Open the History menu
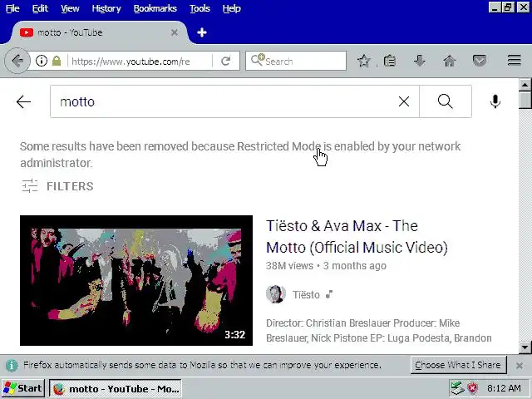This screenshot has height=399, width=532. pyautogui.click(x=106, y=8)
